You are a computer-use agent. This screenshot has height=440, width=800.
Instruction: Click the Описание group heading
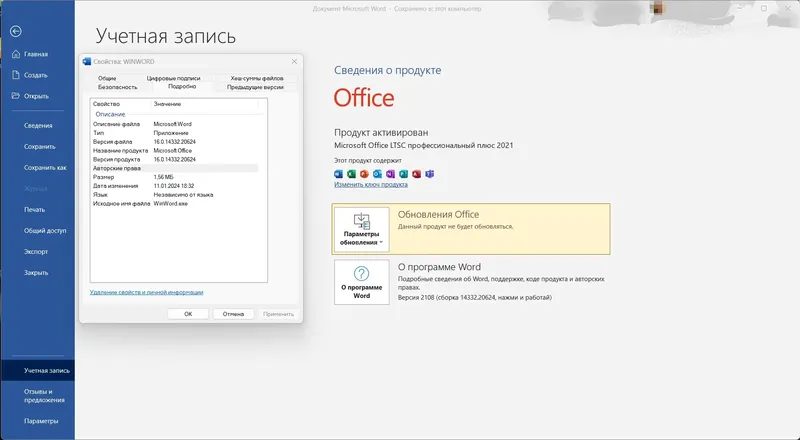click(110, 114)
